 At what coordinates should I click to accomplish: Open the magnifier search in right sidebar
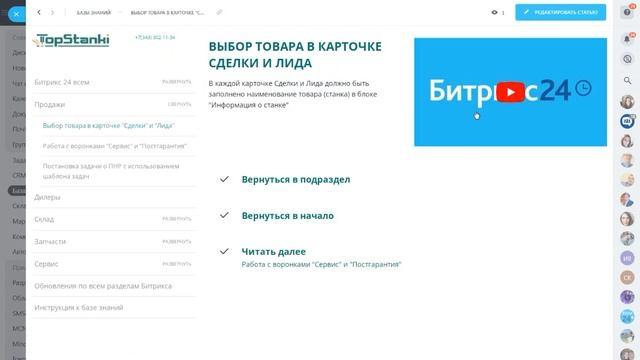627,80
